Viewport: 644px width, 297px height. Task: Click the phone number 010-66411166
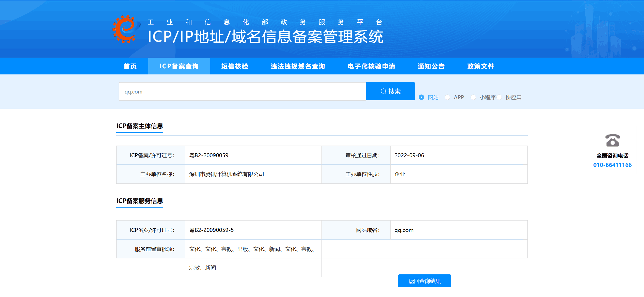612,165
